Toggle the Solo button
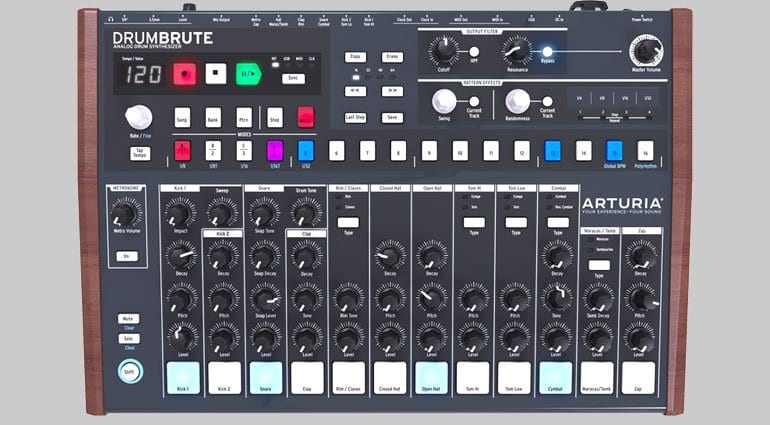Viewport: 770px width, 425px height. click(129, 339)
